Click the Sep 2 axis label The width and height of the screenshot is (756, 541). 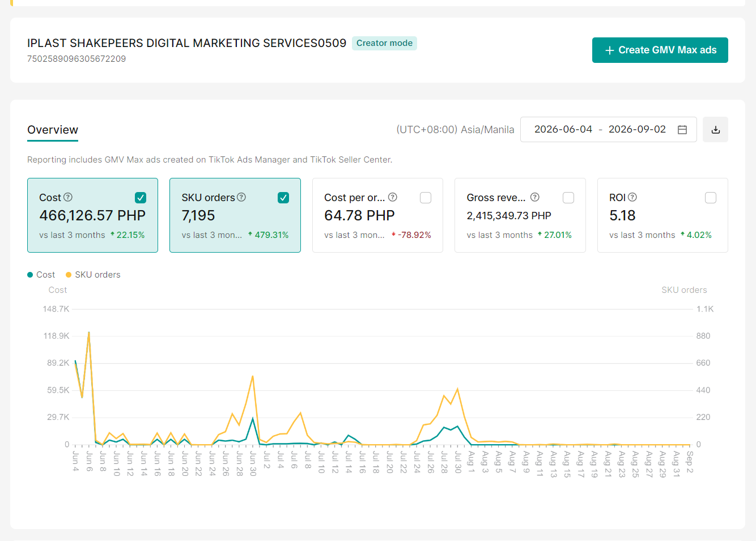tap(690, 462)
